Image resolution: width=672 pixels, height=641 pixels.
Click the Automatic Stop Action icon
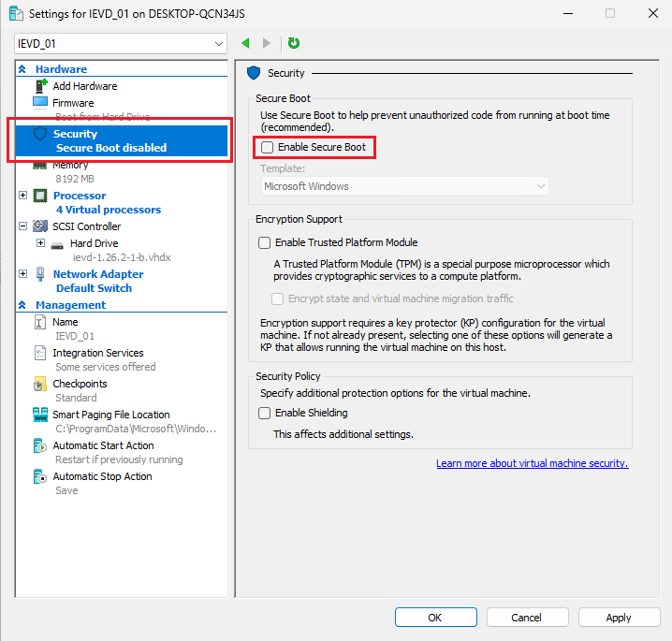click(40, 476)
